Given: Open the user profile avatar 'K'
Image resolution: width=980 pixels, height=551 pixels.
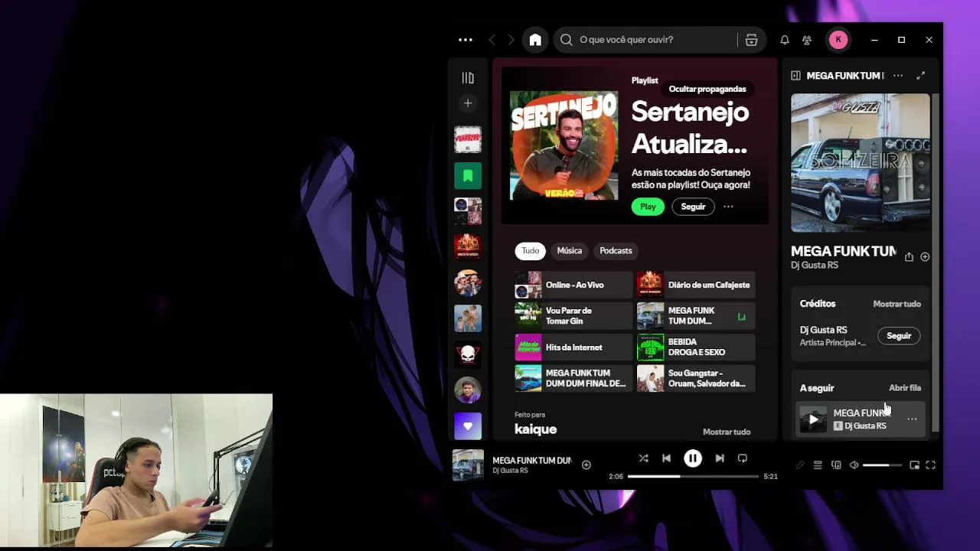Looking at the screenshot, I should (x=838, y=40).
